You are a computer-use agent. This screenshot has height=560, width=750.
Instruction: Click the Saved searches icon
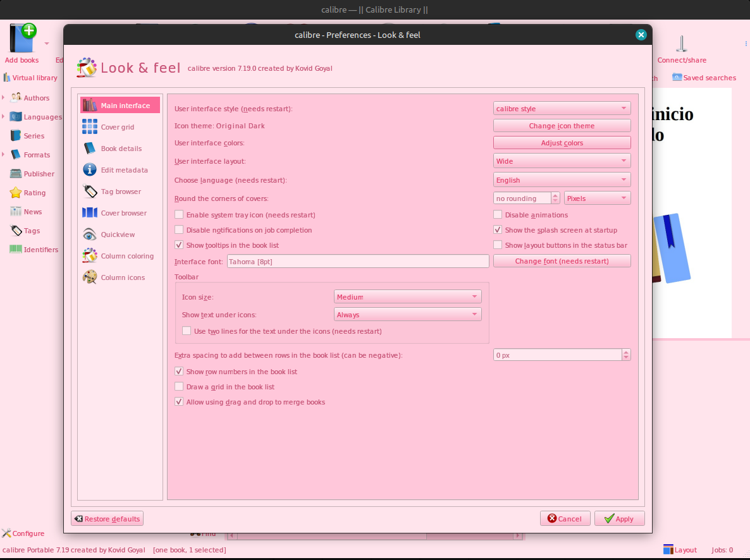[x=677, y=77]
